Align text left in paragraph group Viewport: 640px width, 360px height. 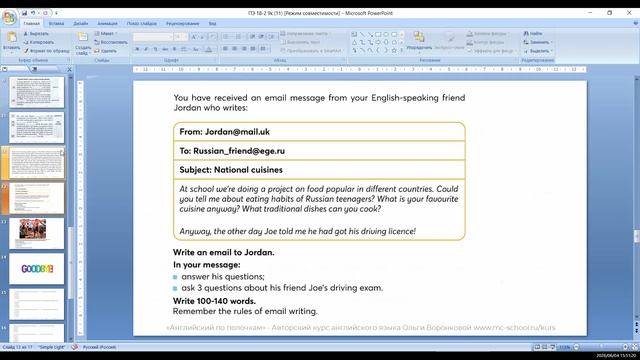225,49
